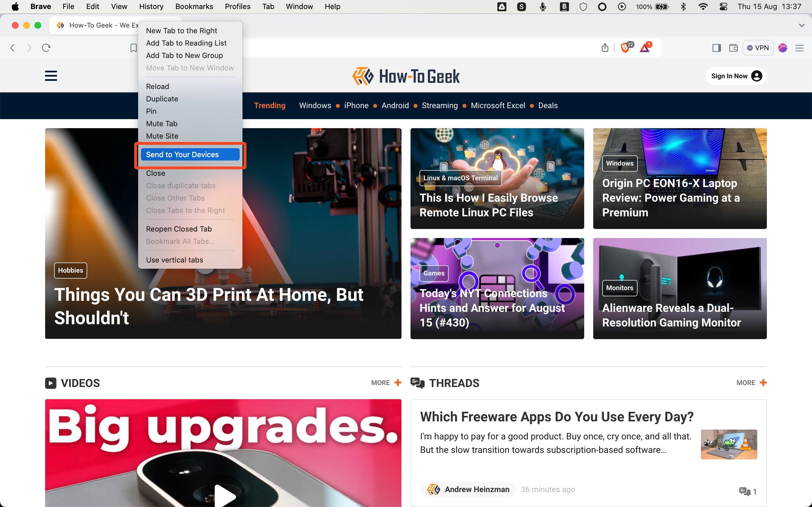This screenshot has width=812, height=507.
Task: Toggle Use vertical tabs option
Action: coord(175,260)
